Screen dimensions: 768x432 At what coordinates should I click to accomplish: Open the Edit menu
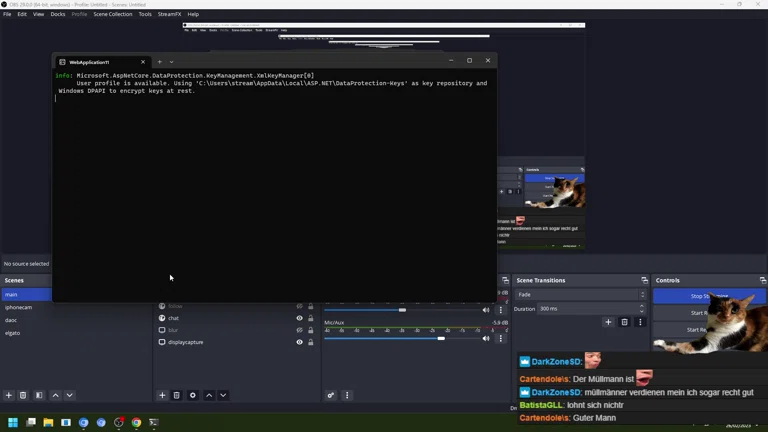pos(22,14)
